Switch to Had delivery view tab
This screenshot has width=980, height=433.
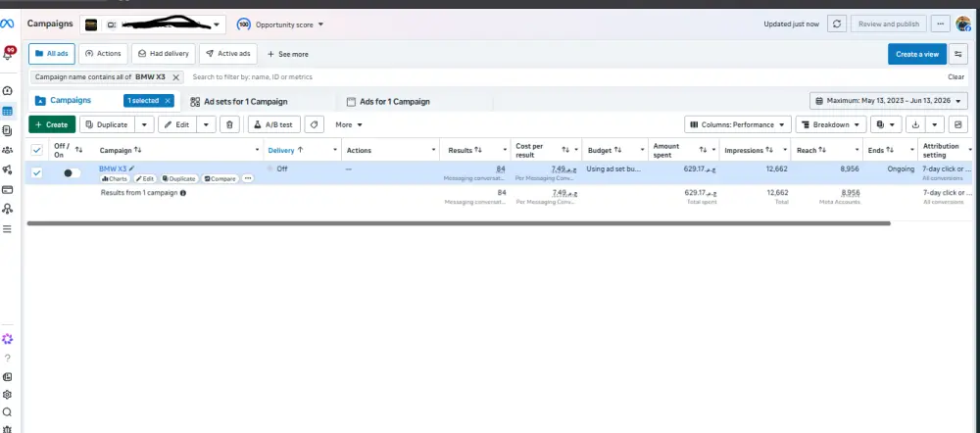[164, 54]
